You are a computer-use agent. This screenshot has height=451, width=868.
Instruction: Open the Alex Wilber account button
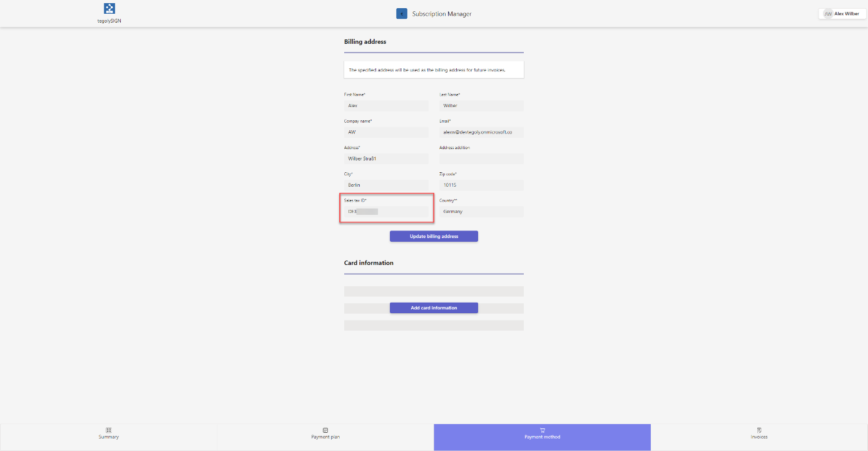coord(842,13)
